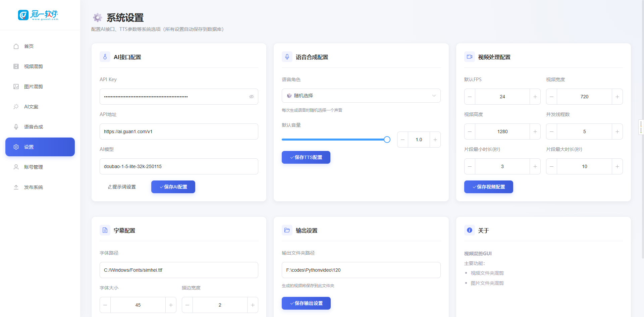Click the 账号管理 user icon
The height and width of the screenshot is (317, 644).
[16, 167]
